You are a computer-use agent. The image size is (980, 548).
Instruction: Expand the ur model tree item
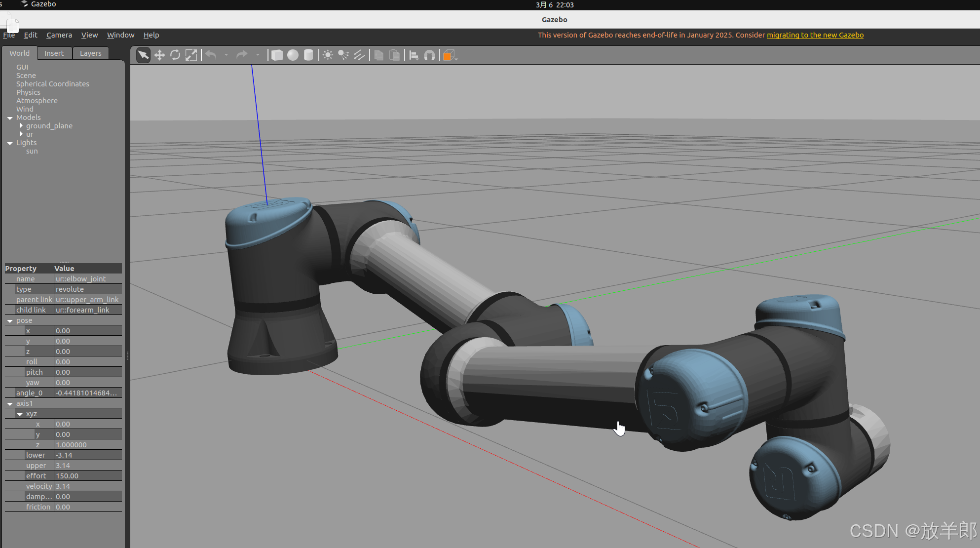(21, 134)
